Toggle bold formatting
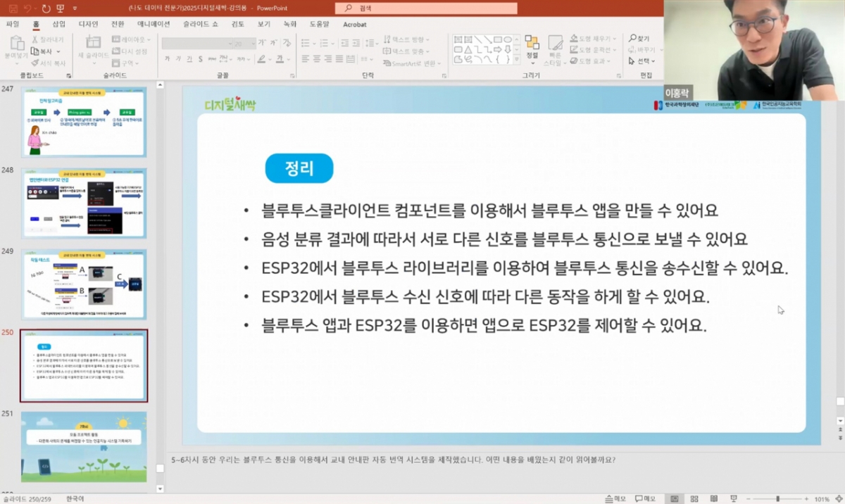The image size is (845, 504). click(x=168, y=59)
